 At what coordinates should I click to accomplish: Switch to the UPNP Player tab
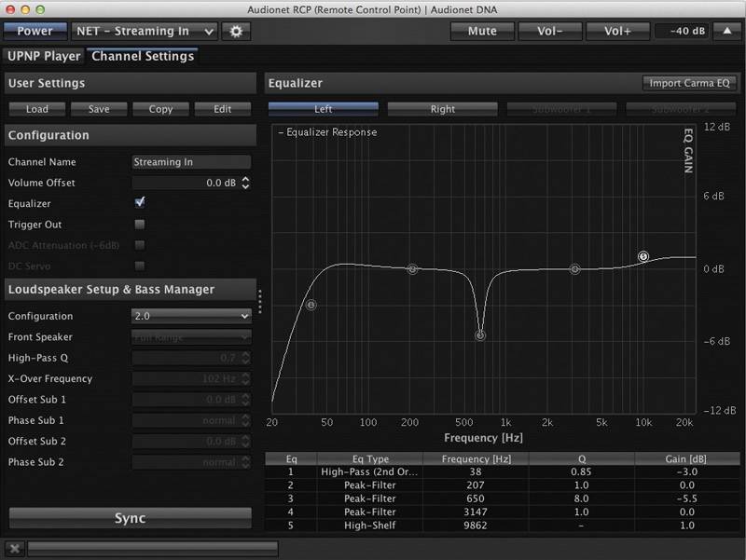tap(44, 56)
